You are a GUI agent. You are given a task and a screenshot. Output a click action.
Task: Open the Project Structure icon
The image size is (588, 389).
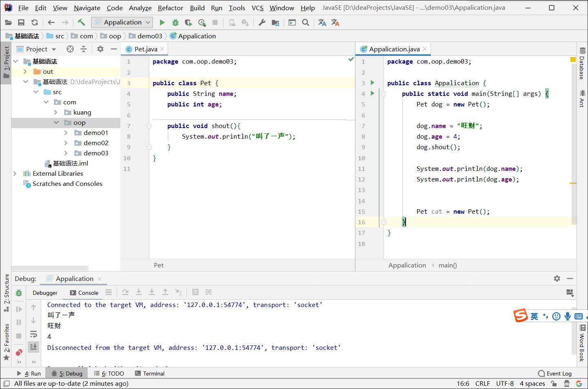point(275,22)
